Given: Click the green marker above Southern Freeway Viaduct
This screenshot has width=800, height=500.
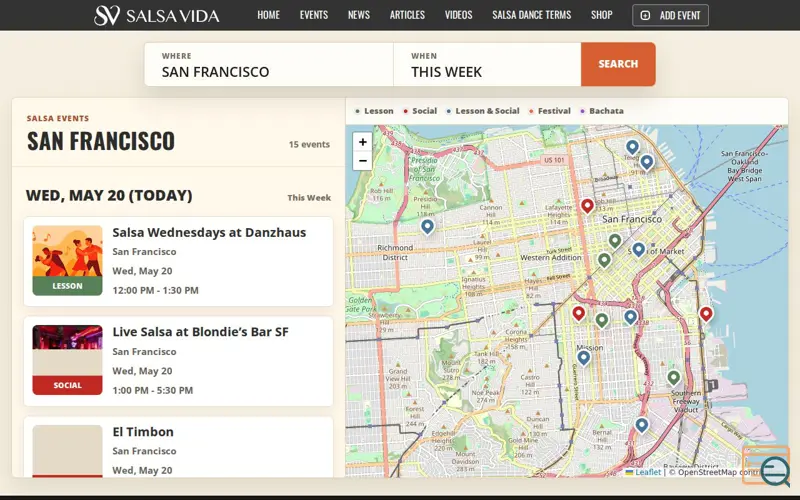Looking at the screenshot, I should (x=674, y=378).
